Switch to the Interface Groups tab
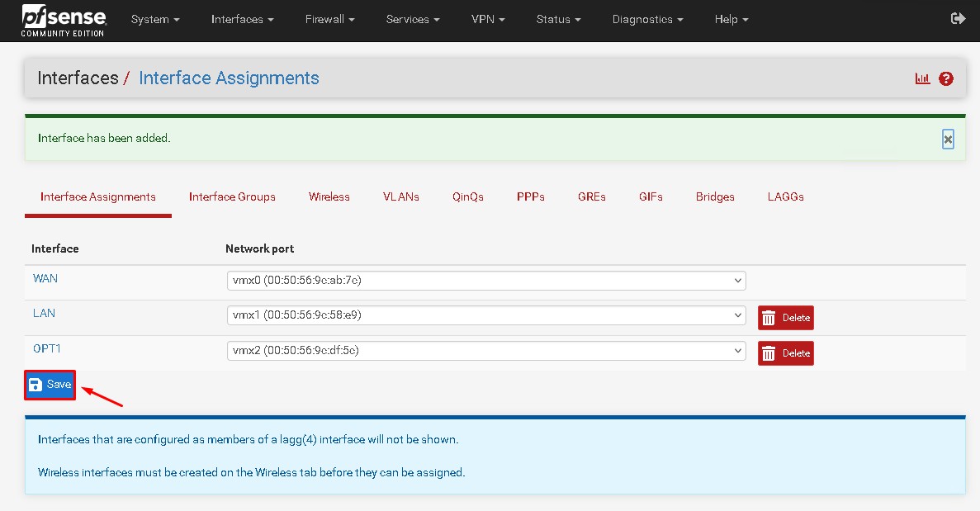980x511 pixels. 232,197
